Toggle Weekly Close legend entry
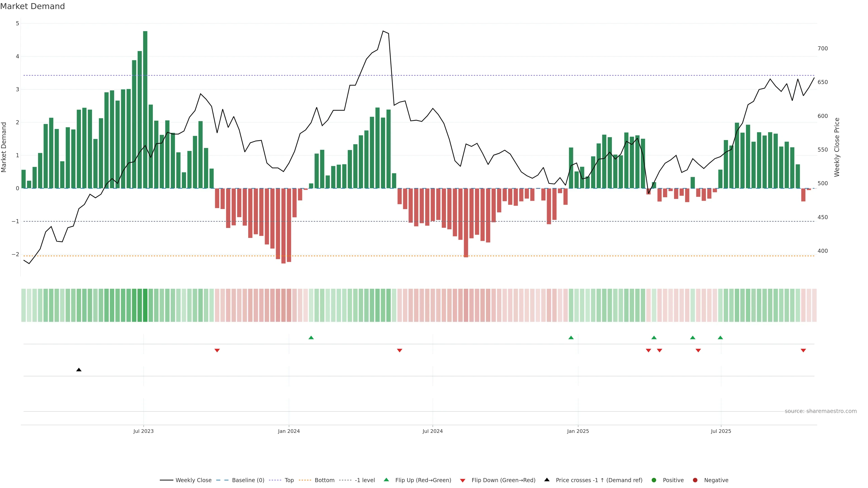The height and width of the screenshot is (488, 868). pyautogui.click(x=193, y=480)
